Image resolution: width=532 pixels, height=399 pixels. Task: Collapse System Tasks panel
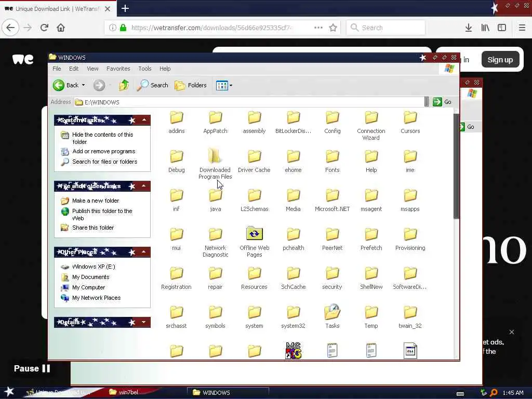click(x=144, y=120)
